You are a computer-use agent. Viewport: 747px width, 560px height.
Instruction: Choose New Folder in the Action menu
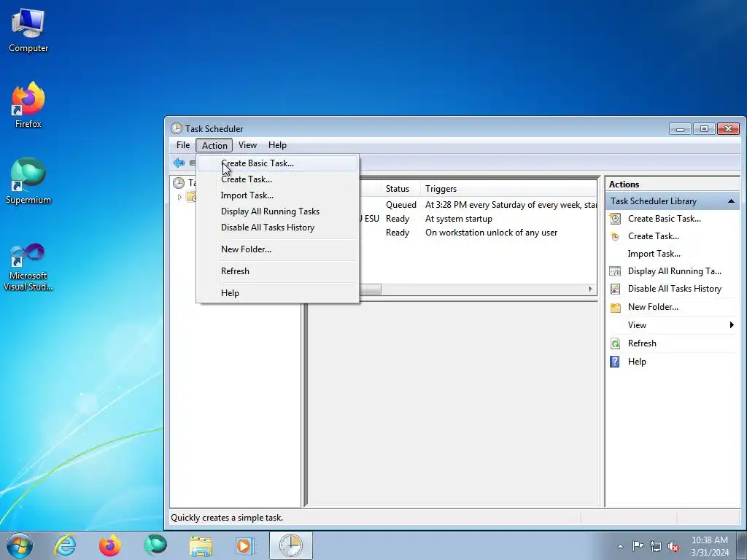(277, 249)
